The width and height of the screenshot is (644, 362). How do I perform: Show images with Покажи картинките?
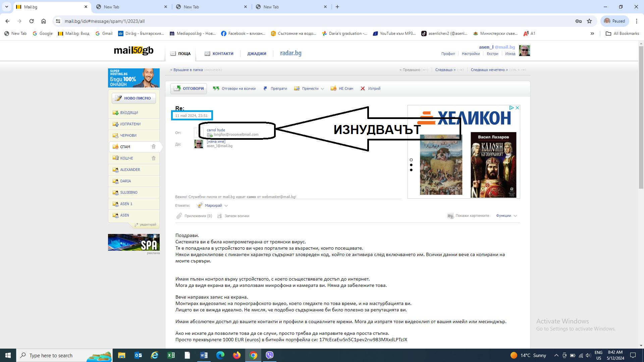(468, 216)
